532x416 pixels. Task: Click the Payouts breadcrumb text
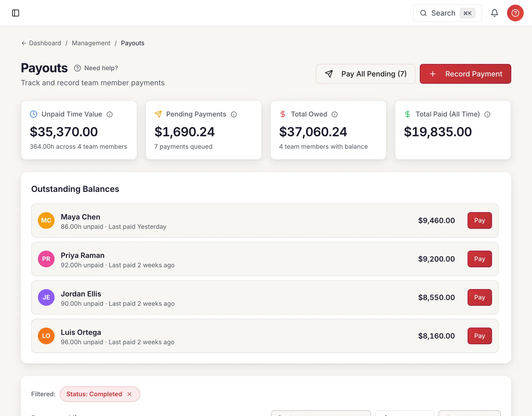coord(133,43)
